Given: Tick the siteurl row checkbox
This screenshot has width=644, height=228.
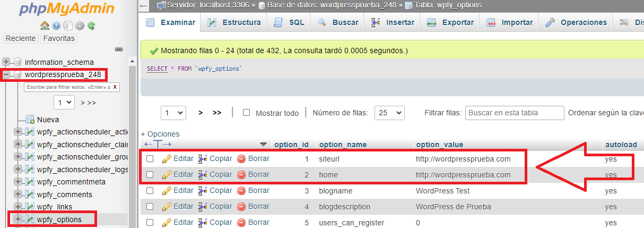Looking at the screenshot, I should [x=150, y=158].
